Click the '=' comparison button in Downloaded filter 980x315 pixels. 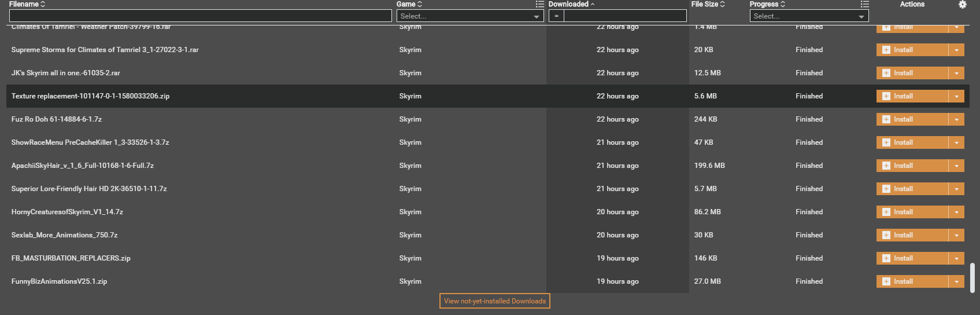pos(556,16)
